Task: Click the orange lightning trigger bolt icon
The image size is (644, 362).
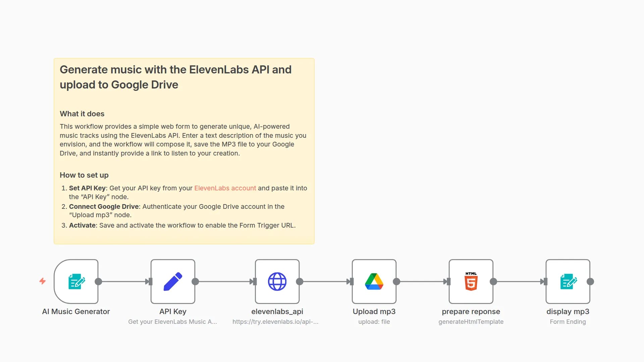Action: (x=43, y=281)
